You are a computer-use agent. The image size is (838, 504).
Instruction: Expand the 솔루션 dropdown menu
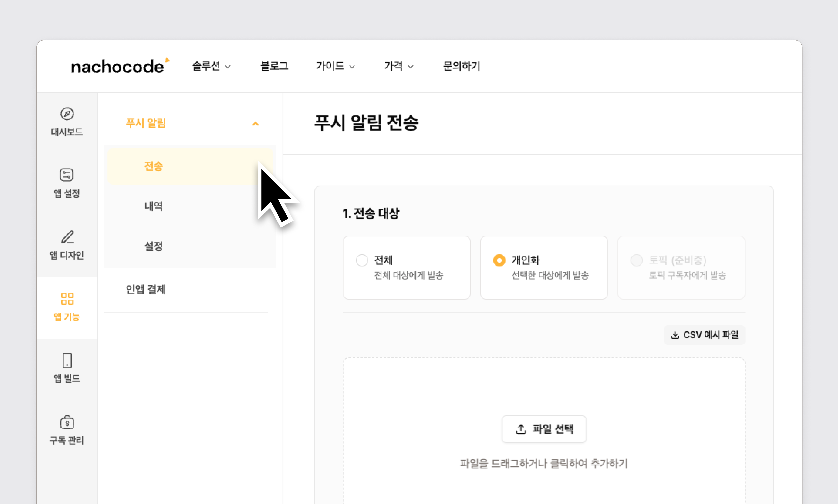point(211,66)
